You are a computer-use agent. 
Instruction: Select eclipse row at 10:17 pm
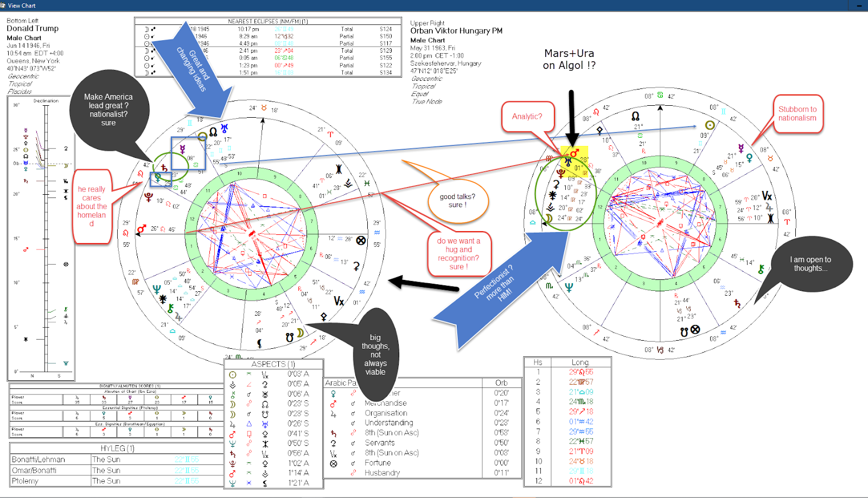(x=268, y=29)
